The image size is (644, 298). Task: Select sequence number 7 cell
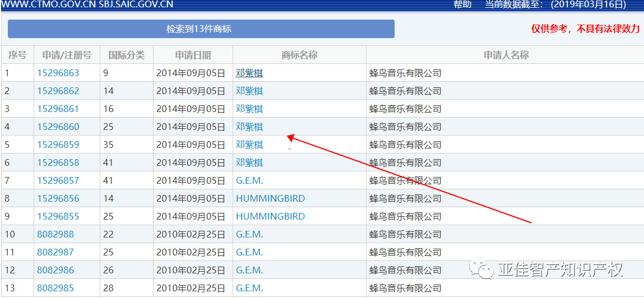[17, 180]
